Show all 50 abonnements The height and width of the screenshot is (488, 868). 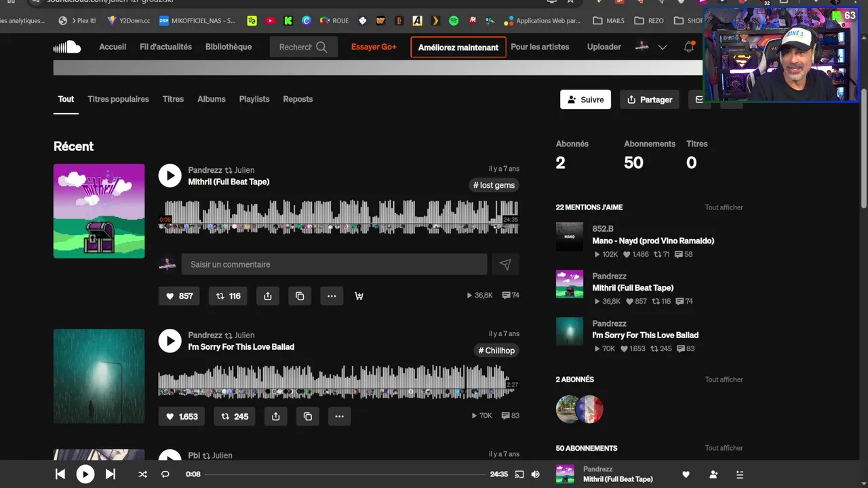[x=724, y=448]
